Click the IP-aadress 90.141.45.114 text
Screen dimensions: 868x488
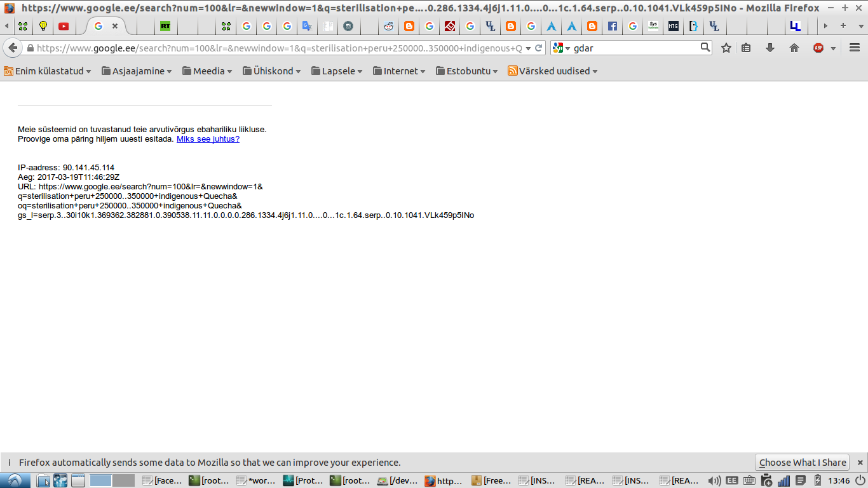[x=66, y=168]
